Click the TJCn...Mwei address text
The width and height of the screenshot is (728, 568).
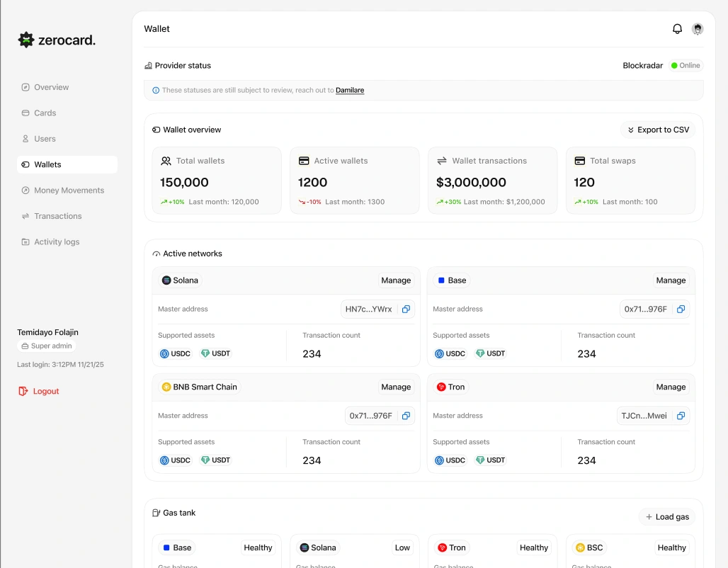644,416
